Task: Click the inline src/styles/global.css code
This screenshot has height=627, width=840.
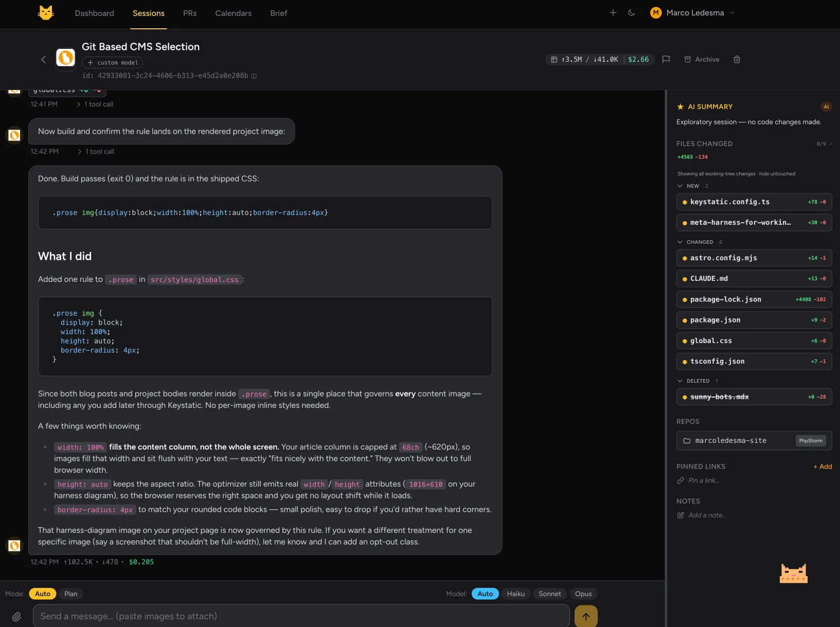Action: coord(194,280)
